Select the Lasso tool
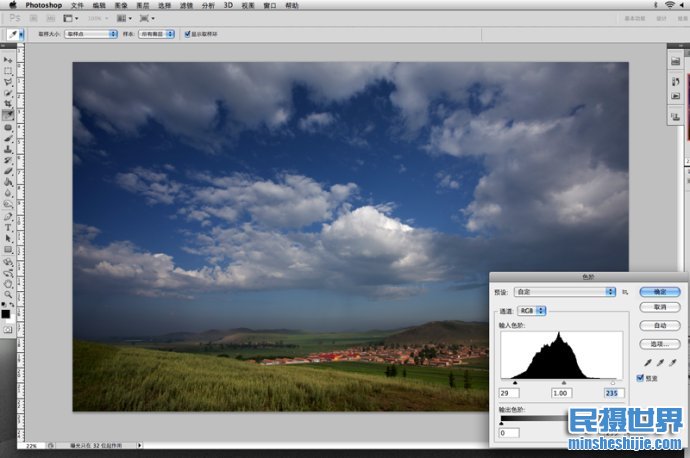 8,82
